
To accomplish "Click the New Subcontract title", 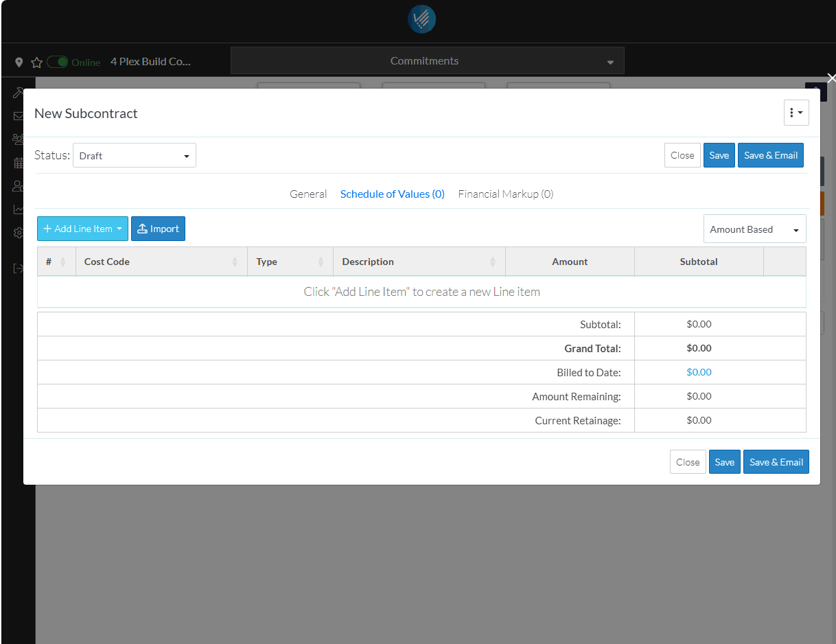I will pyautogui.click(x=86, y=113).
